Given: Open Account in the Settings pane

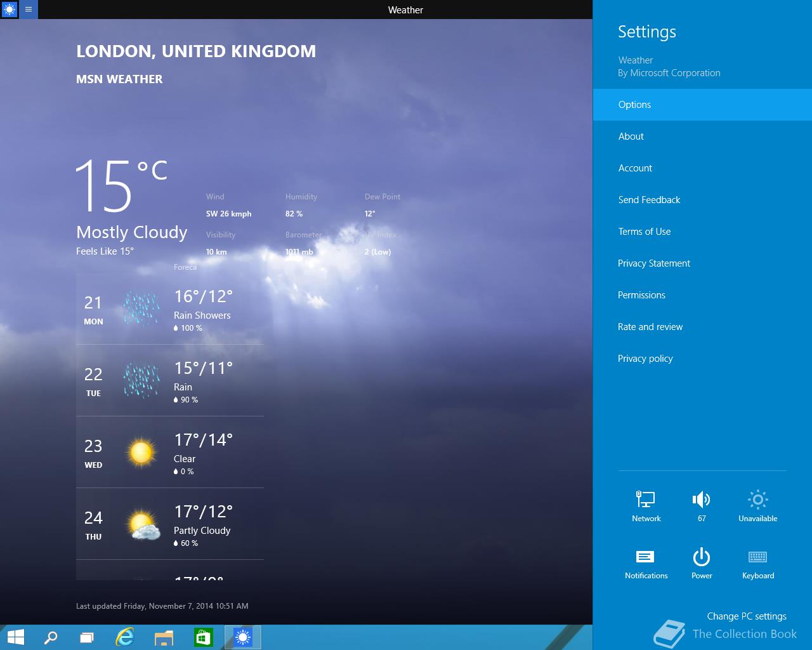Looking at the screenshot, I should tap(702, 168).
